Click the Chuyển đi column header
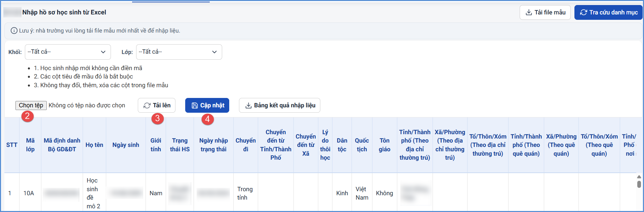This screenshot has height=212, width=644. 246,145
